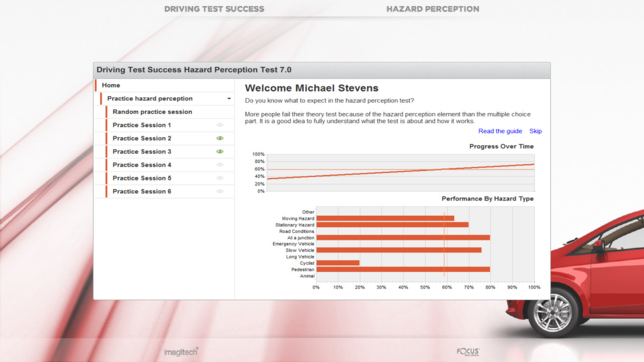The height and width of the screenshot is (362, 644).
Task: Switch to Driving Test Success tab
Action: 214,9
